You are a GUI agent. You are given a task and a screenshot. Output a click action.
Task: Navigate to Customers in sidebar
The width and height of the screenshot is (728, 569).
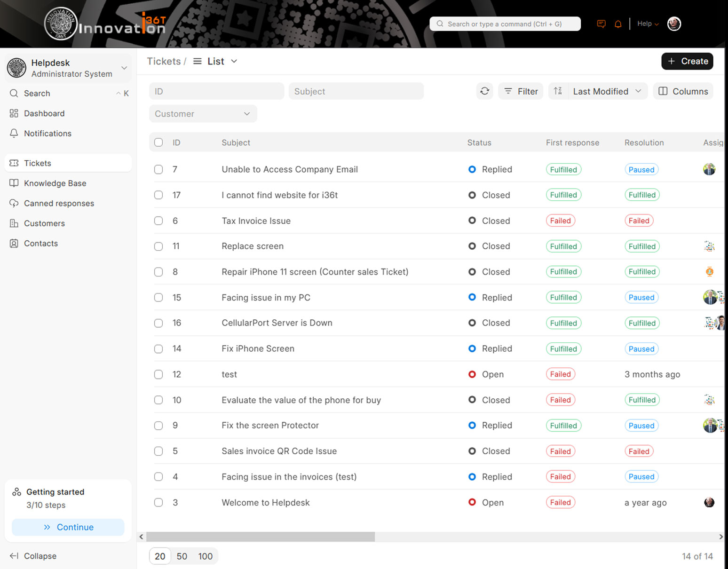point(44,223)
